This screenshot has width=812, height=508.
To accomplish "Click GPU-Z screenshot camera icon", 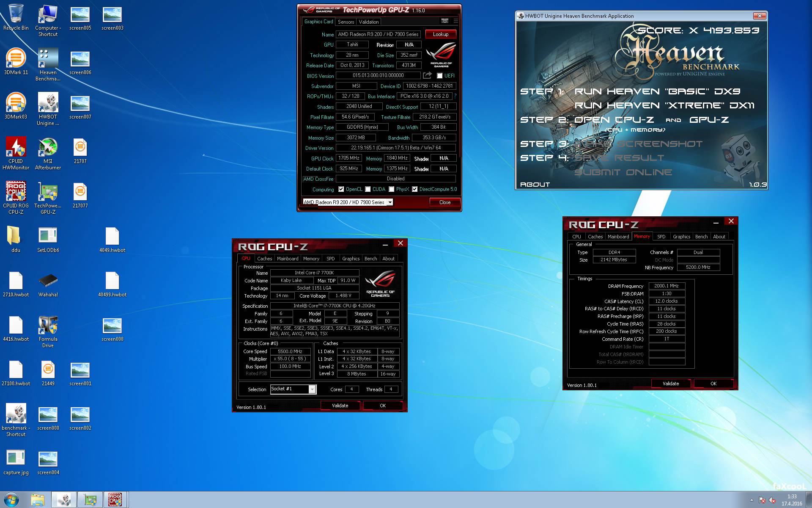I will tap(444, 21).
